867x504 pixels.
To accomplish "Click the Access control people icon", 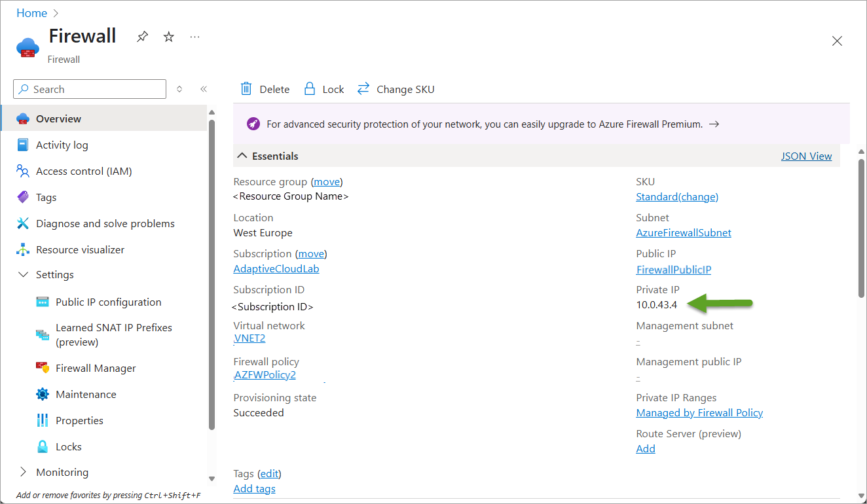I will (x=23, y=171).
